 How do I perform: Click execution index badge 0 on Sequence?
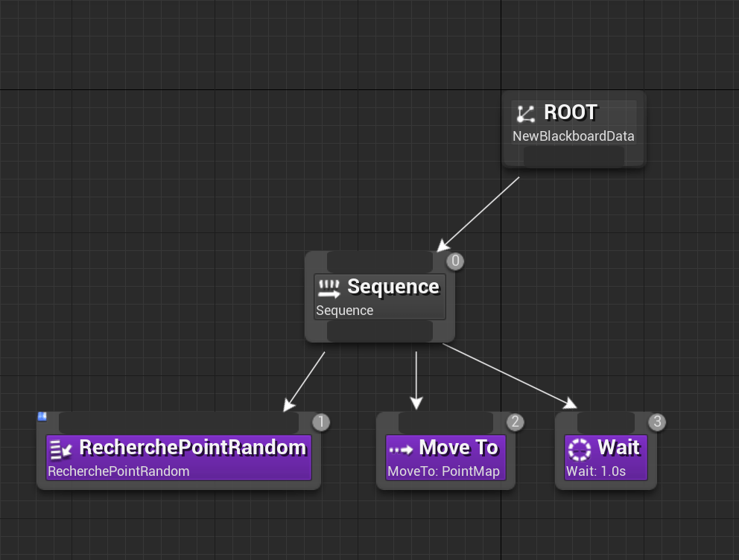(x=455, y=261)
